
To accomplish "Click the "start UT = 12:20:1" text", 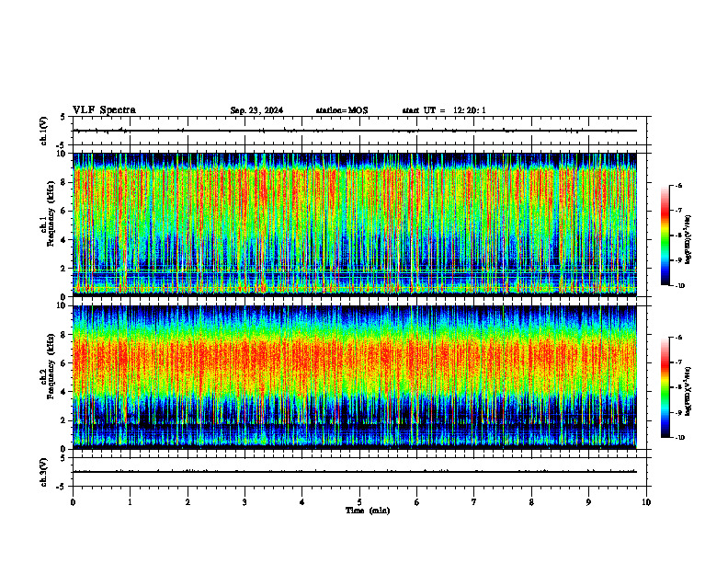I will click(444, 110).
